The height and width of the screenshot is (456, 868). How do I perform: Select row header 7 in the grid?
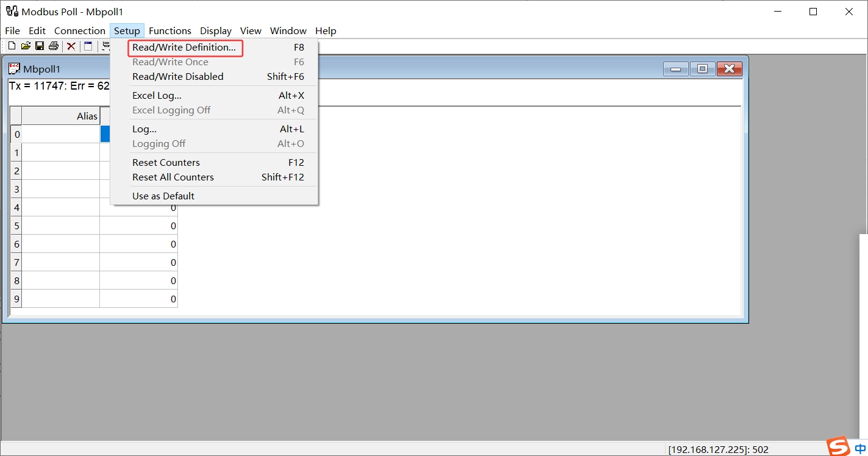(x=16, y=262)
